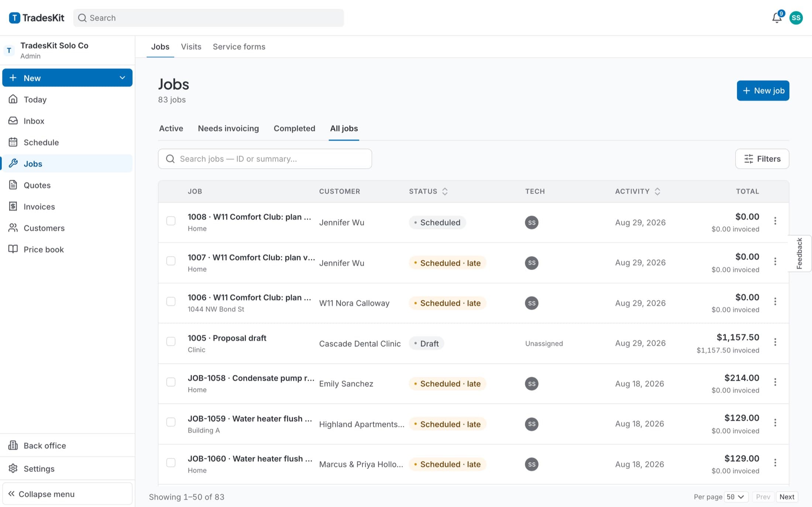Click customer W11 Nora Calloway
Viewport: 812px width, 507px height.
[354, 303]
